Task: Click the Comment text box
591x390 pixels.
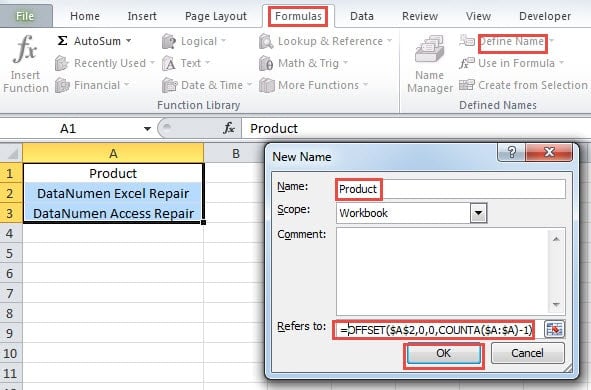Action: point(450,271)
